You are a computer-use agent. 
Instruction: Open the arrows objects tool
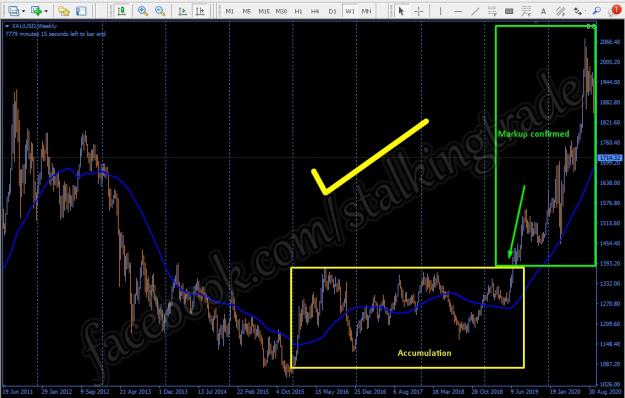[578, 11]
